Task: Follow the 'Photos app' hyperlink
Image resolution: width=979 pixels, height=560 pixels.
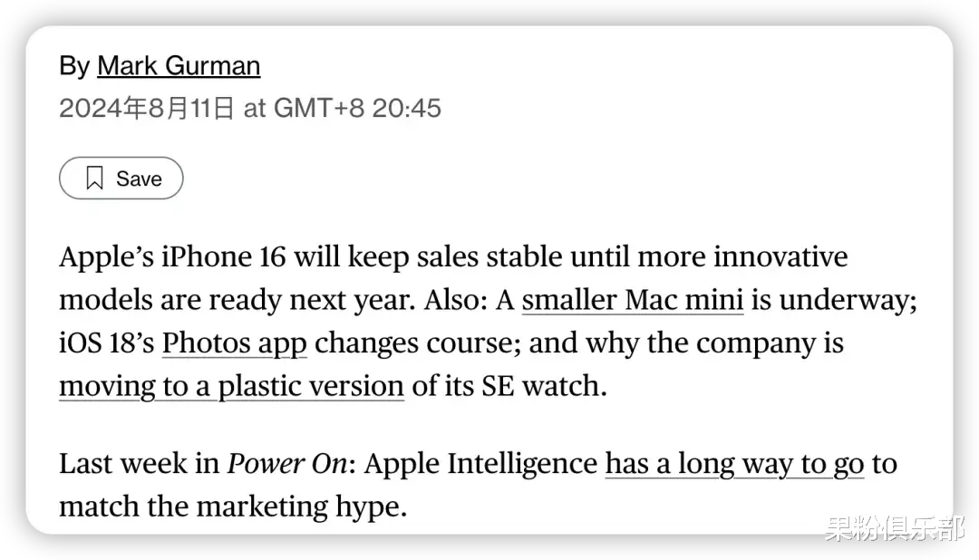Action: [x=235, y=343]
